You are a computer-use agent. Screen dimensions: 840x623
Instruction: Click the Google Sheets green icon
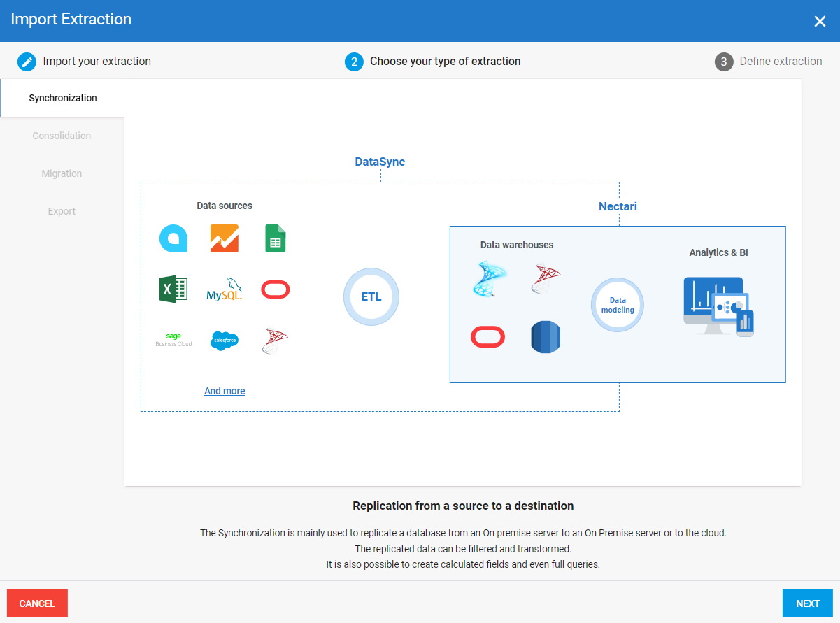point(275,238)
